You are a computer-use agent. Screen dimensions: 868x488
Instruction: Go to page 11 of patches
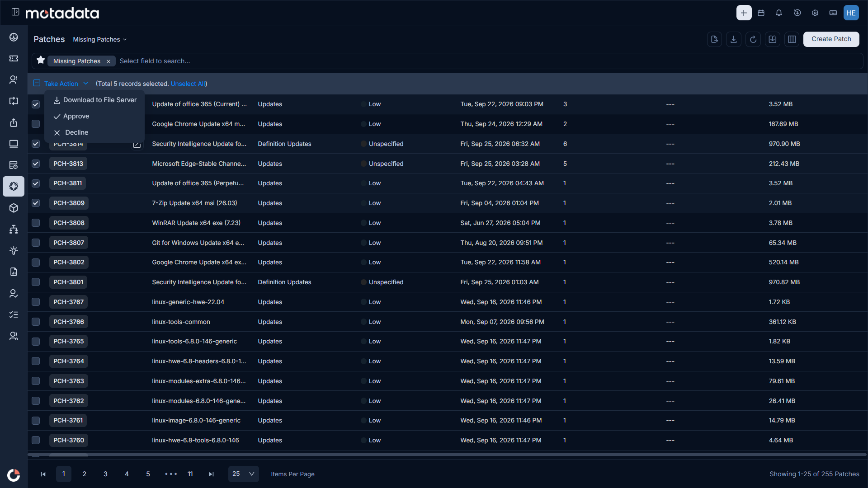pos(190,474)
